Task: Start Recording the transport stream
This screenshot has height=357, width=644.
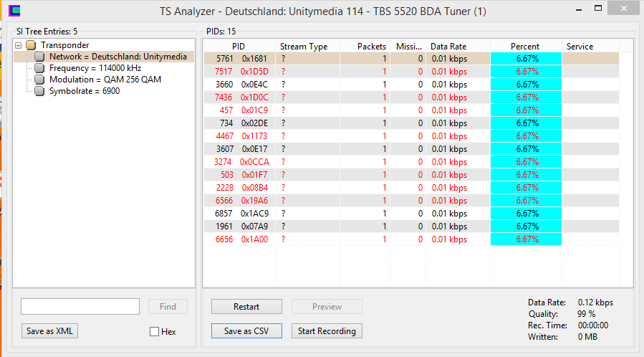Action: click(x=327, y=331)
